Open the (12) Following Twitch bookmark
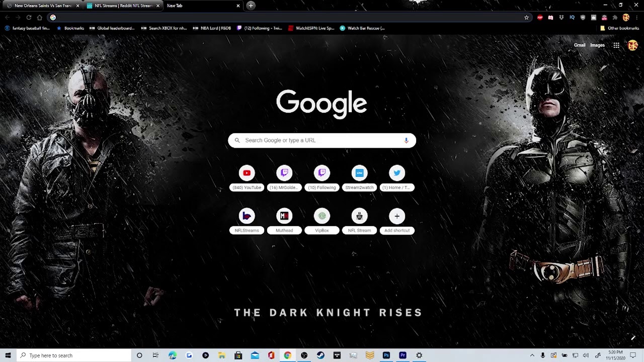644x362 pixels. tap(260, 28)
